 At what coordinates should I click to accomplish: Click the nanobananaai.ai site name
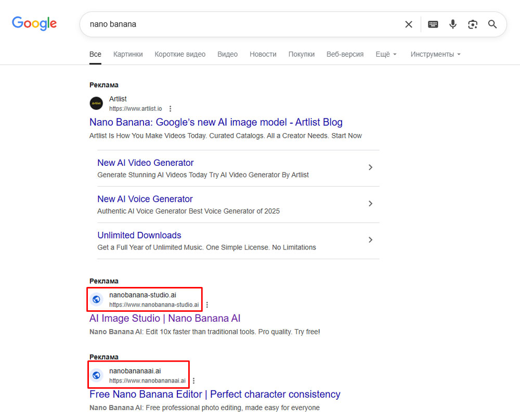[x=135, y=371]
